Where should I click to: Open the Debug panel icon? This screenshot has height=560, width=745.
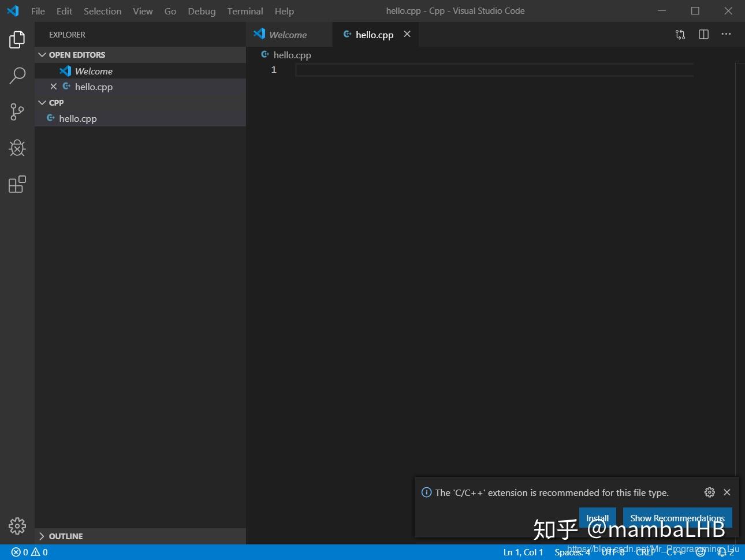pos(17,148)
